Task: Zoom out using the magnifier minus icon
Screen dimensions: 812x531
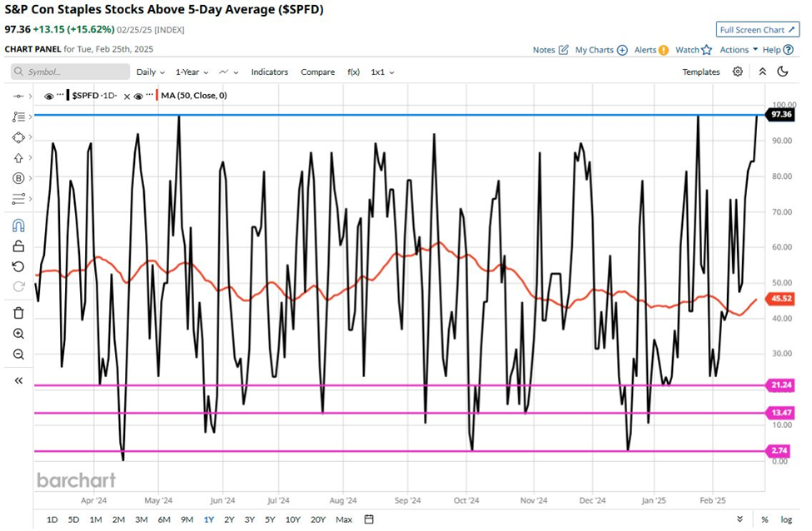Action: [x=18, y=355]
